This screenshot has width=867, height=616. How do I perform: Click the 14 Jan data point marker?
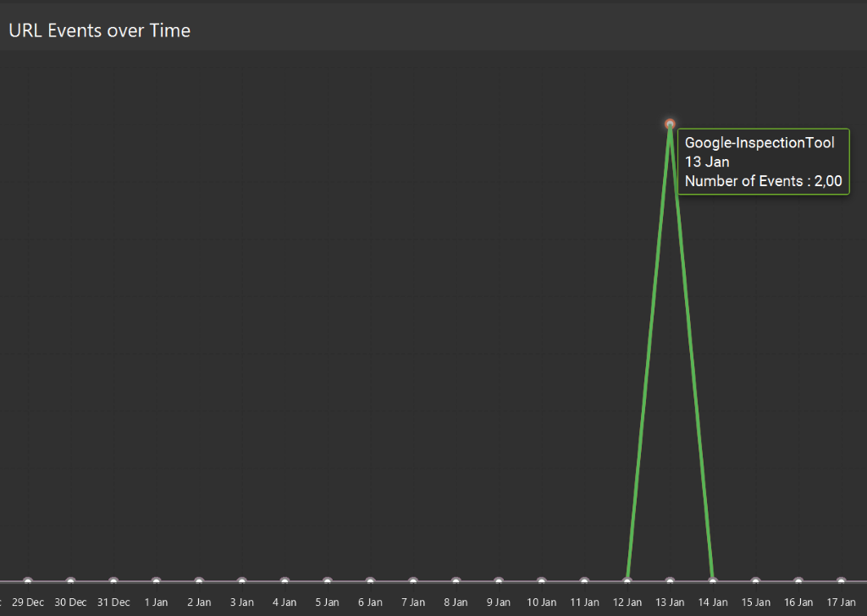[x=712, y=580]
